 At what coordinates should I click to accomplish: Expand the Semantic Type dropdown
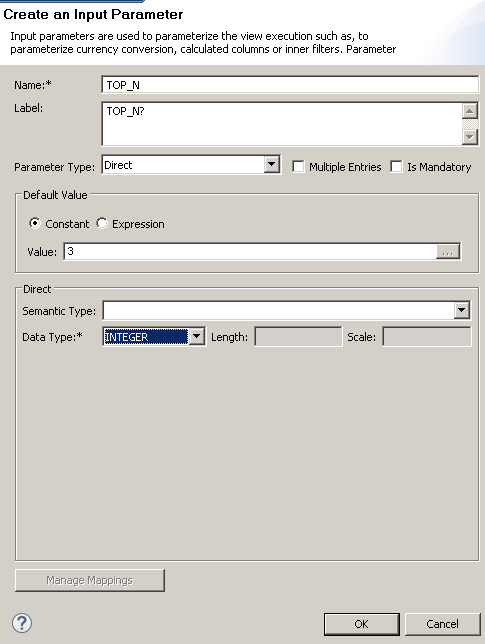[462, 310]
